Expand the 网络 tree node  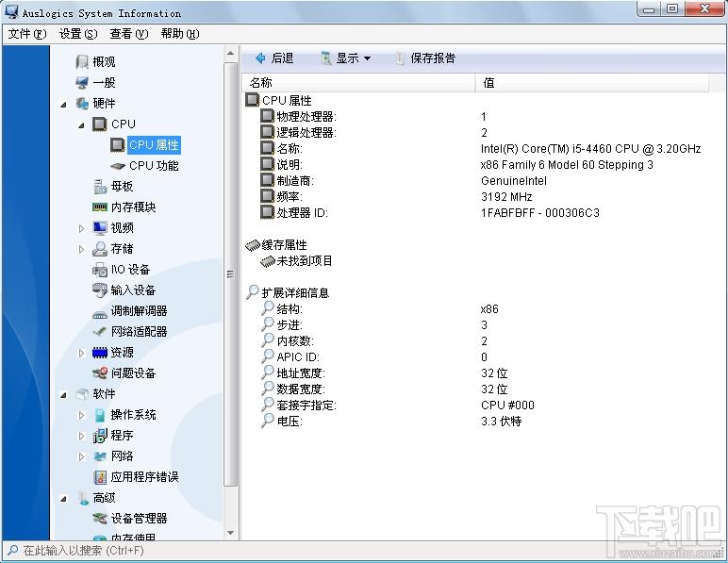click(x=81, y=456)
